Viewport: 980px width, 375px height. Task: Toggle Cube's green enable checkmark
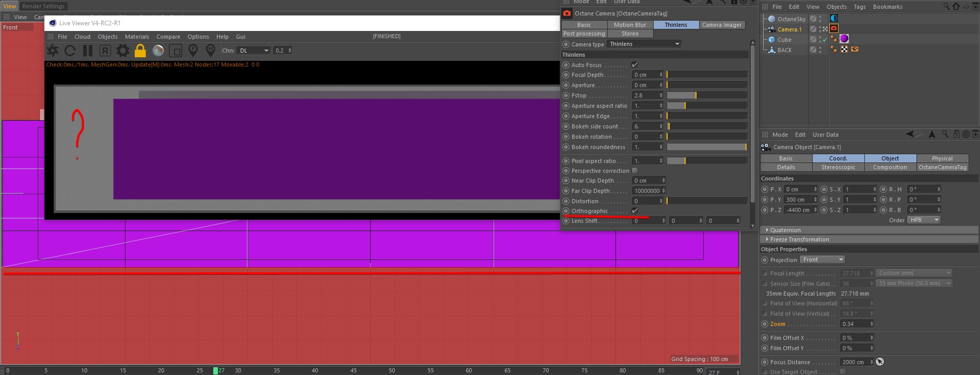pos(825,40)
